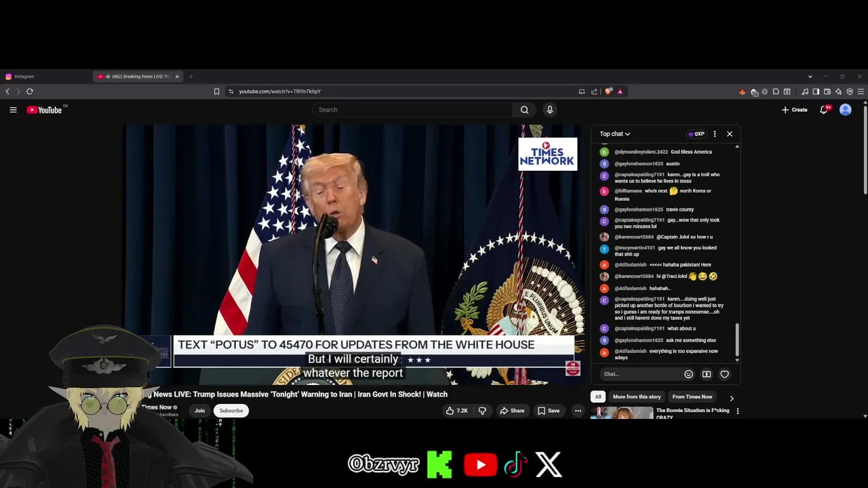Close the live chat panel
Screen dimensions: 868x488
click(x=730, y=134)
